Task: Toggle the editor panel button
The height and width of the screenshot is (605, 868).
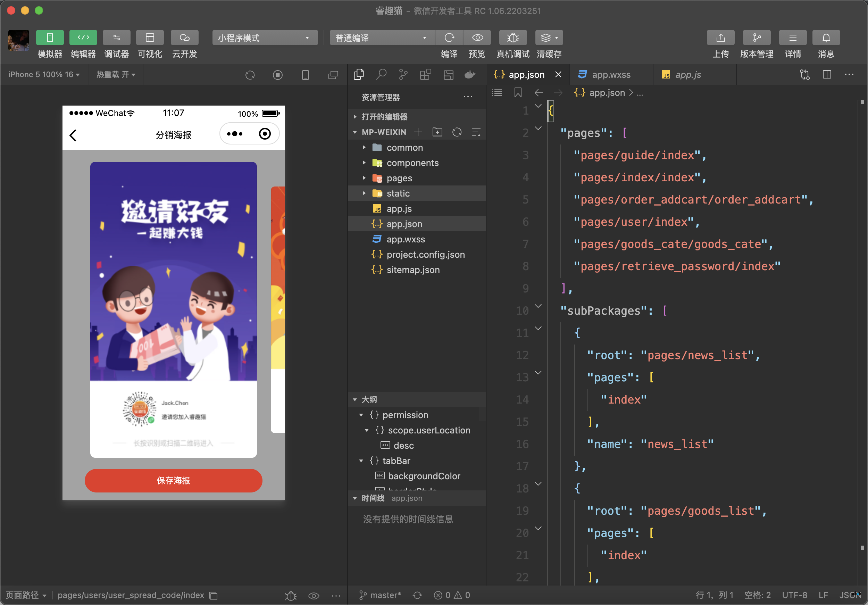Action: 83,38
